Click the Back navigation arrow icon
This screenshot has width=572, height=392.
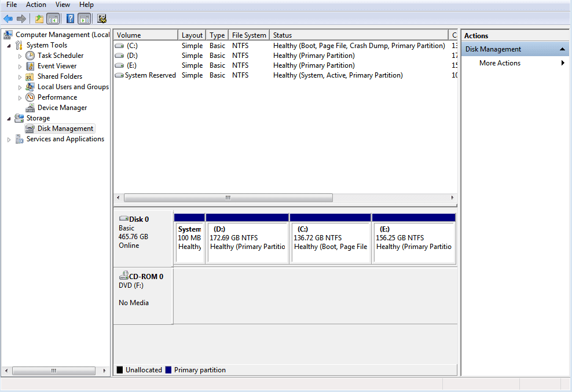click(8, 19)
